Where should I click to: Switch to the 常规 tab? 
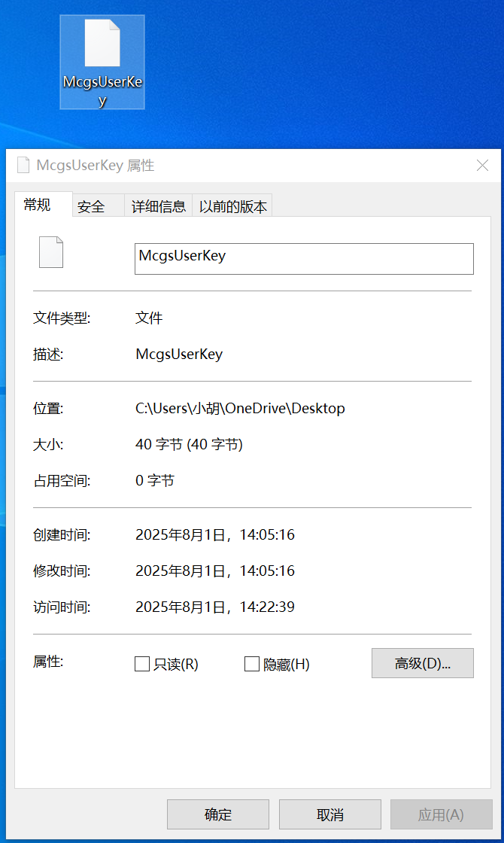click(38, 205)
